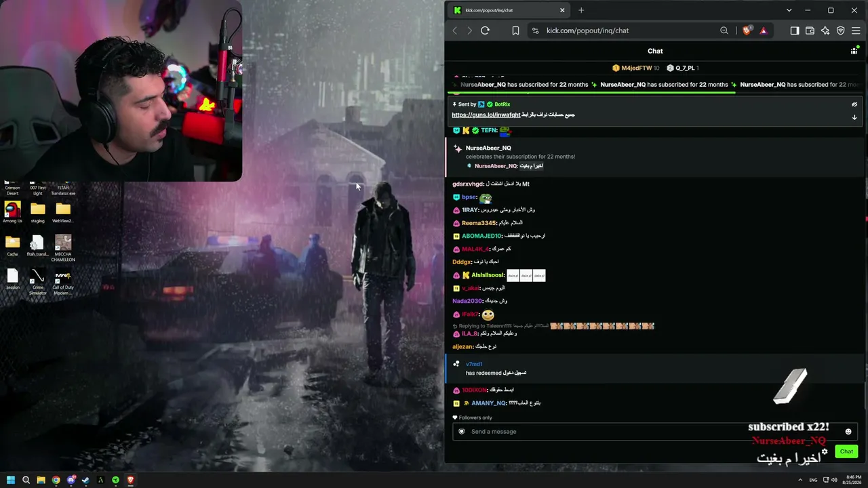868x488 pixels.
Task: Select the Crime Simulator desktop shortcut
Action: 38,282
